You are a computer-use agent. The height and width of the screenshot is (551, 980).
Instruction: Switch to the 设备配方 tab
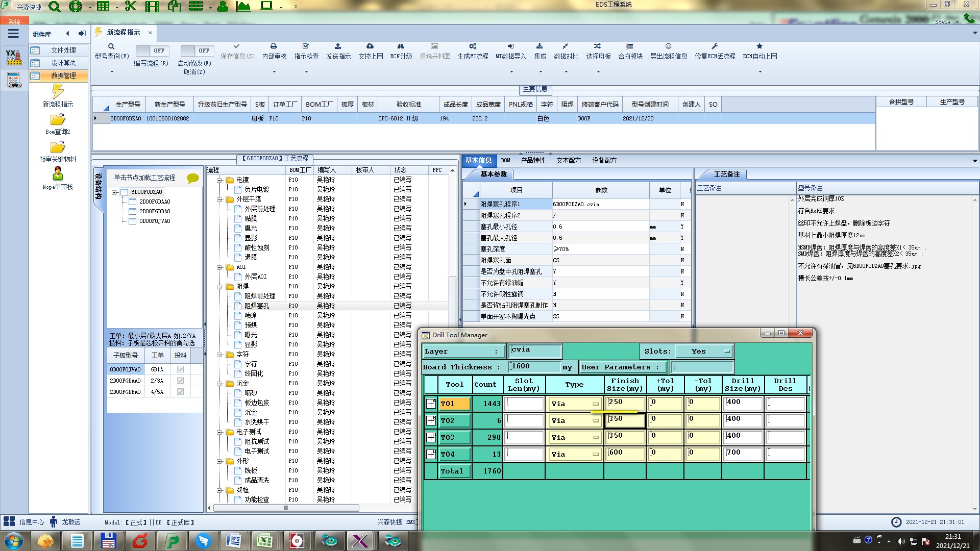point(604,160)
